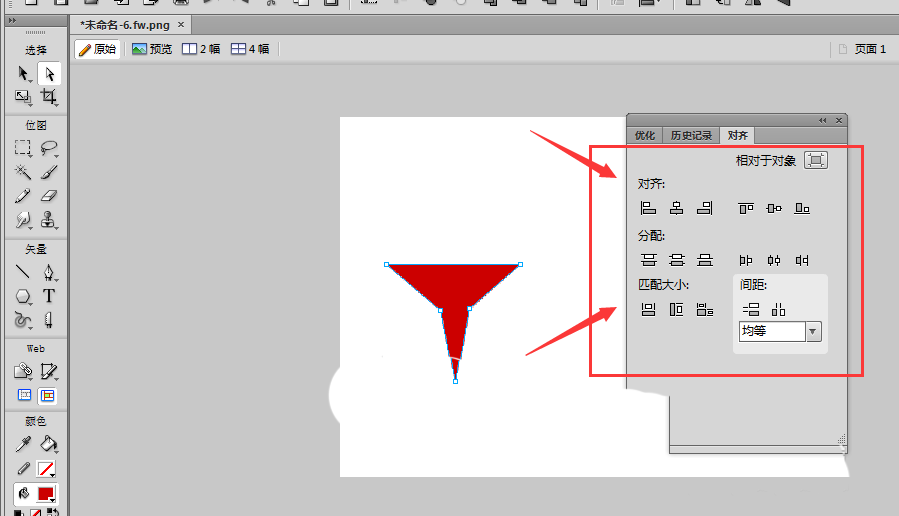Expand the tools panel double arrow
Viewport: 899px width, 516px height.
pyautogui.click(x=12, y=19)
